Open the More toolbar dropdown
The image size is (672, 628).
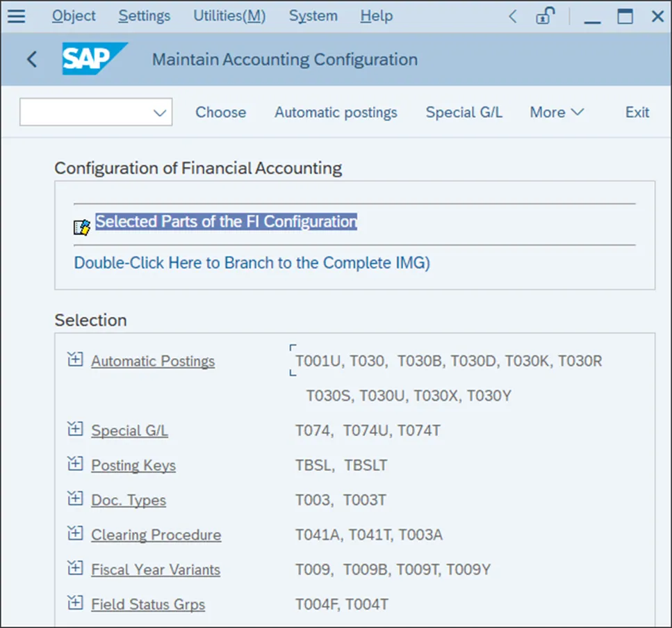557,113
